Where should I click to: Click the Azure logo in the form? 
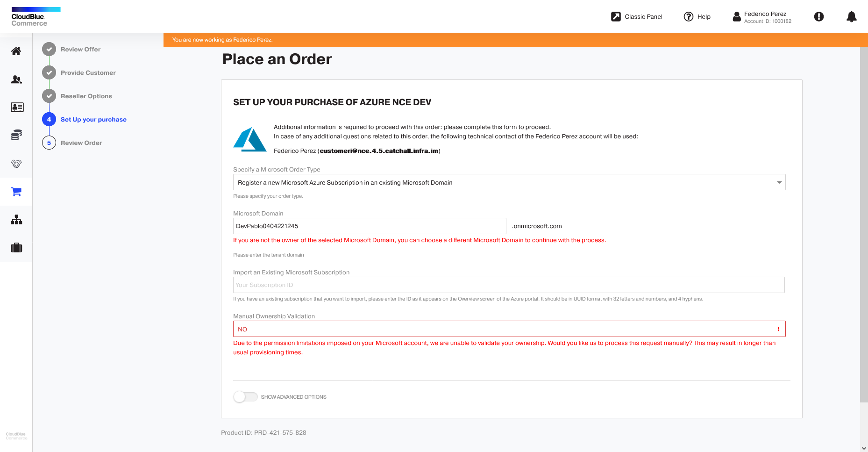(250, 139)
